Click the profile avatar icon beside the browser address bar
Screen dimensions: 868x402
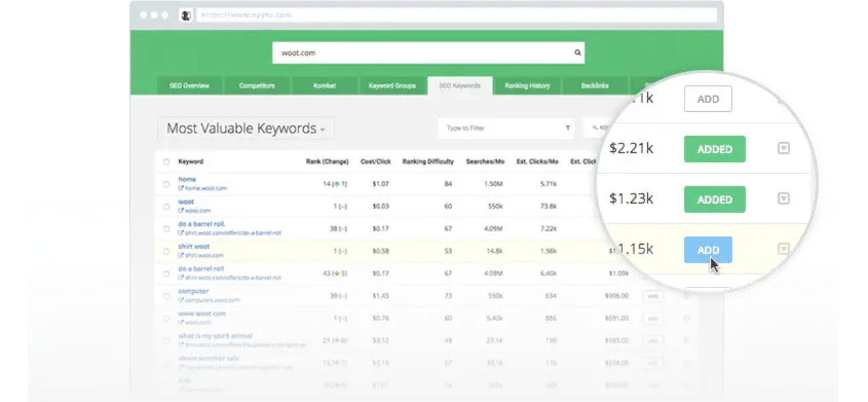click(186, 15)
